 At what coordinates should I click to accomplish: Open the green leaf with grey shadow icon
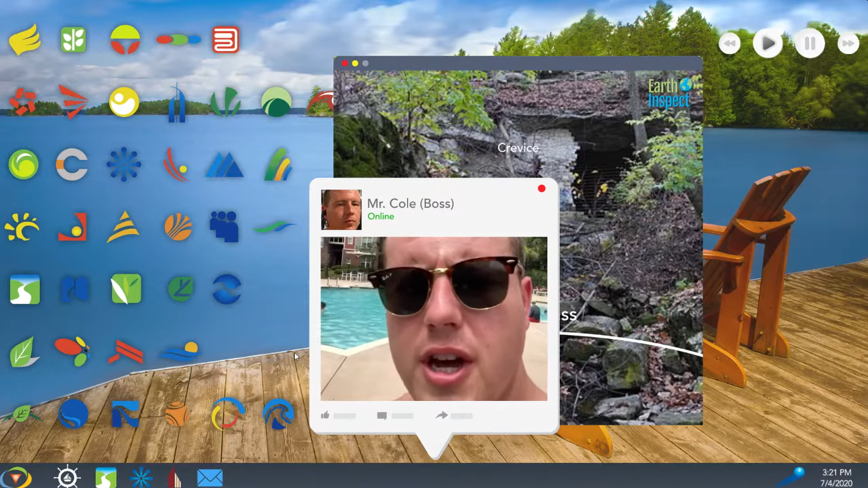coord(24,352)
